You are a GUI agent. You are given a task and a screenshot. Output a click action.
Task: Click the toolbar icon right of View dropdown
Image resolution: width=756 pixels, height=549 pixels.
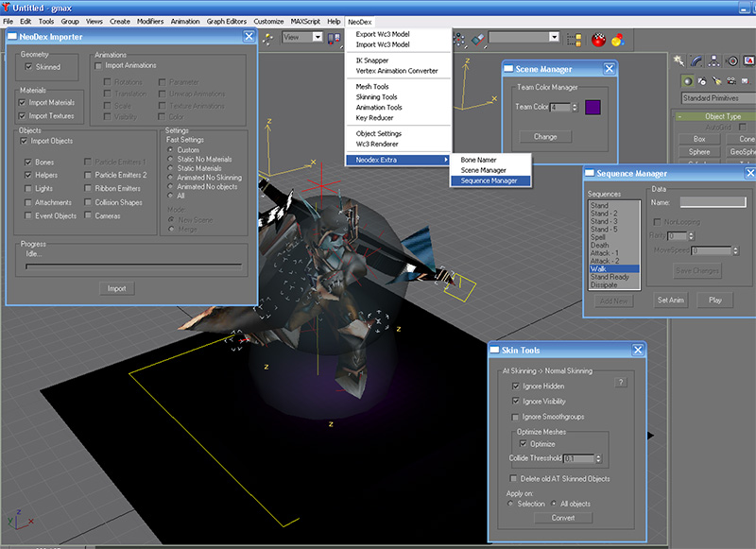(x=334, y=39)
